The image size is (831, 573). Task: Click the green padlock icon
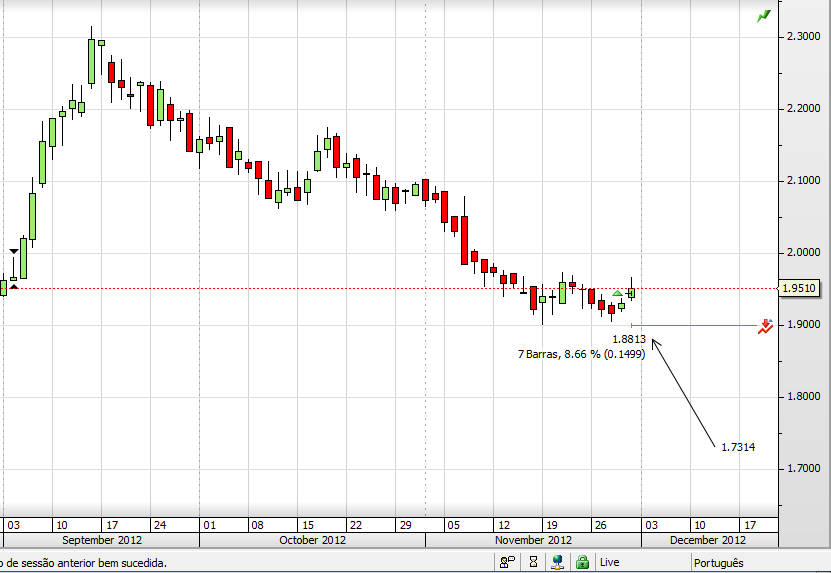pos(582,562)
